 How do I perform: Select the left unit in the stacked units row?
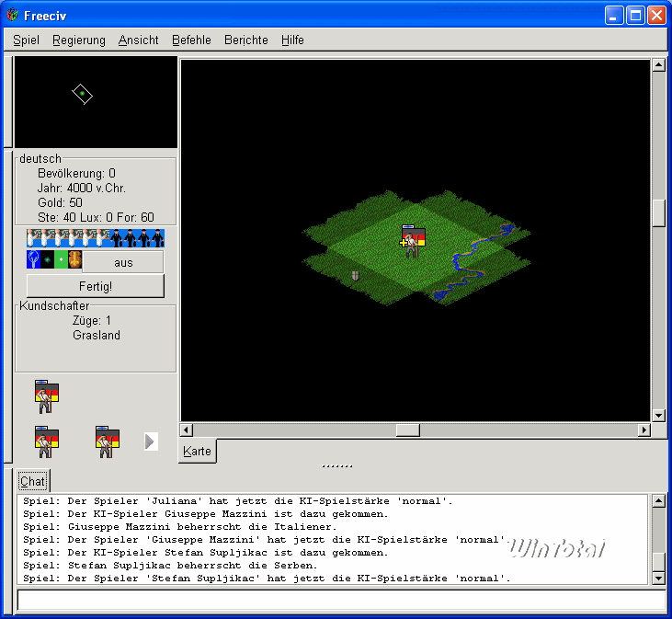coord(46,442)
